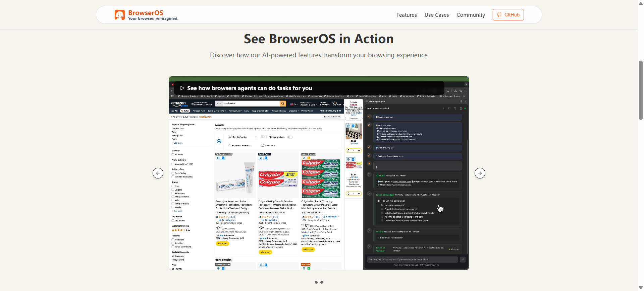Screen dimensions: 644x291
Task: Expand the Groceries dropdown
Action: click(x=294, y=111)
